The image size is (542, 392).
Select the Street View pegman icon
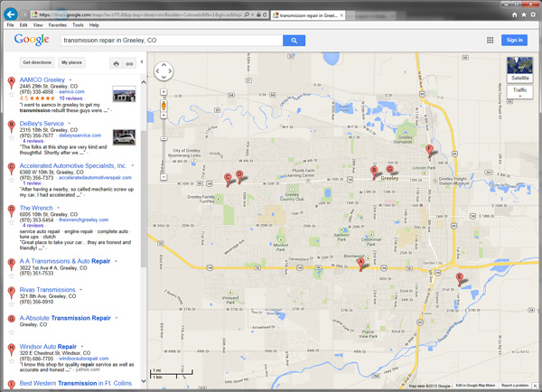pyautogui.click(x=164, y=106)
